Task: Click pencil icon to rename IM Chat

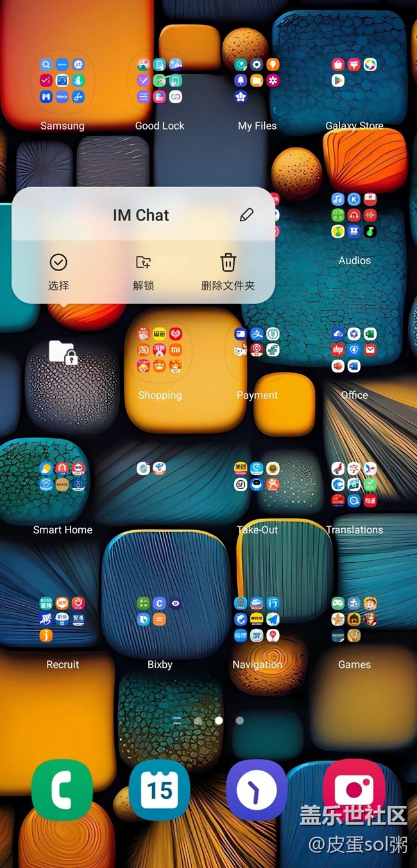Action: [x=246, y=215]
